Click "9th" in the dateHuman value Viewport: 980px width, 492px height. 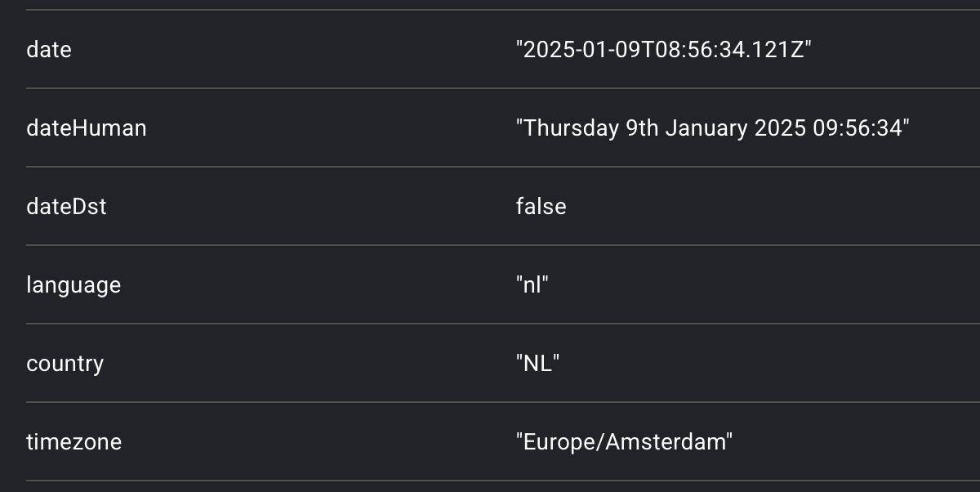click(x=642, y=128)
